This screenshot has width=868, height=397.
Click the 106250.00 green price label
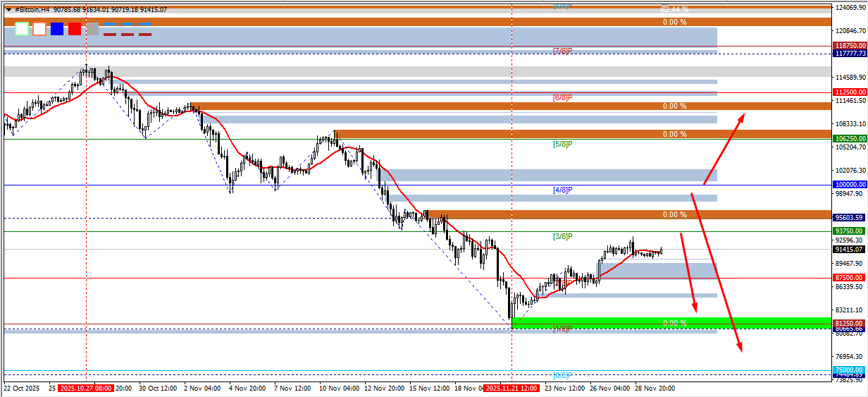(850, 139)
